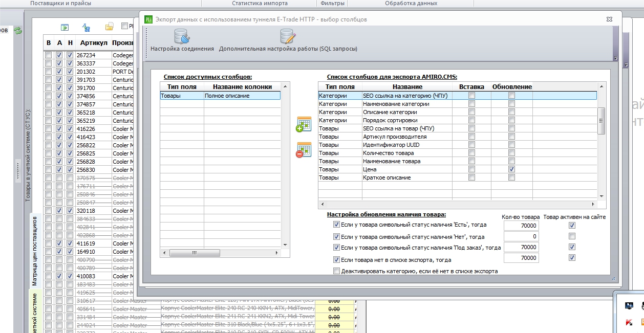The width and height of the screenshot is (644, 333).
Task: Click left arrow of available columns scrollbar
Action: tap(164, 253)
